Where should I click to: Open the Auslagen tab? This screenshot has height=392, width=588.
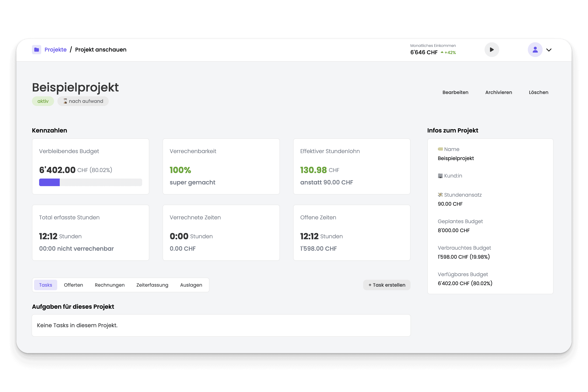click(191, 285)
